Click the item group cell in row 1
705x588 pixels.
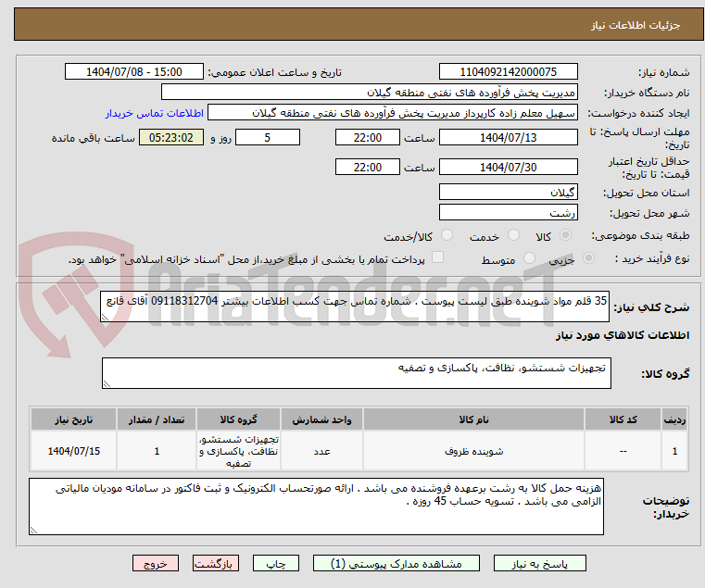(x=238, y=451)
